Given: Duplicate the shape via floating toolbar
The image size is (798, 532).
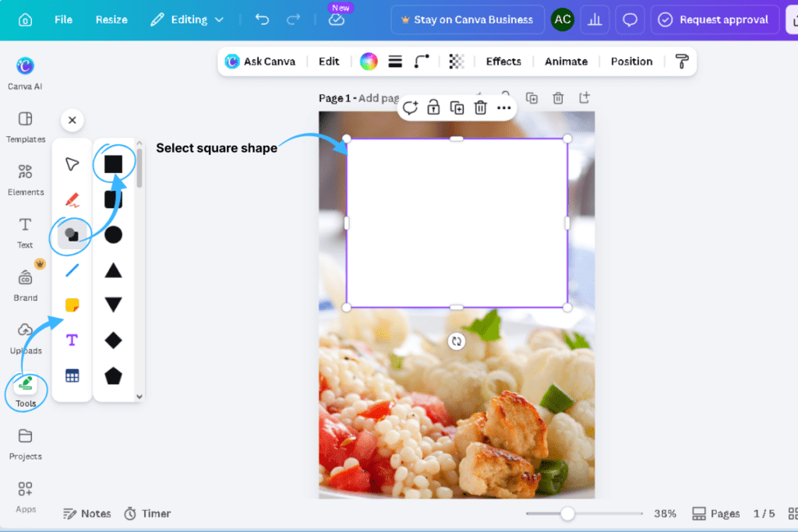Looking at the screenshot, I should 457,107.
